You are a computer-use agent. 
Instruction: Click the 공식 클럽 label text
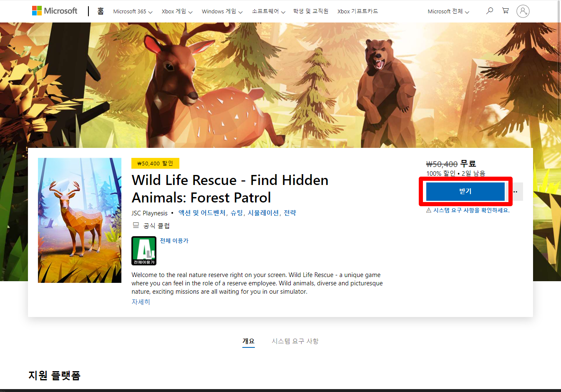tap(156, 226)
